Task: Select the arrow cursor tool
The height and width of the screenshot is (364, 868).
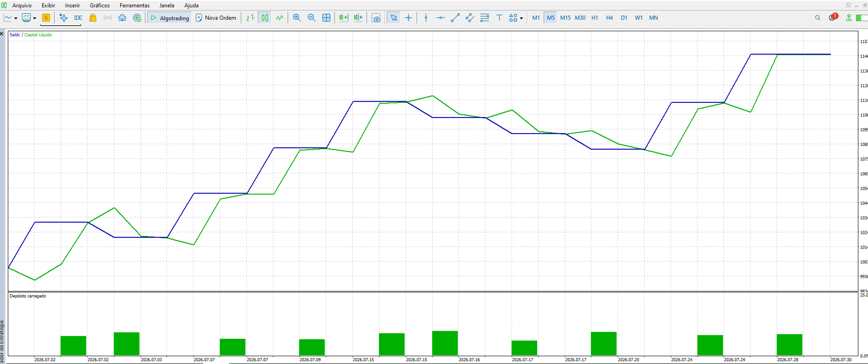Action: click(394, 18)
